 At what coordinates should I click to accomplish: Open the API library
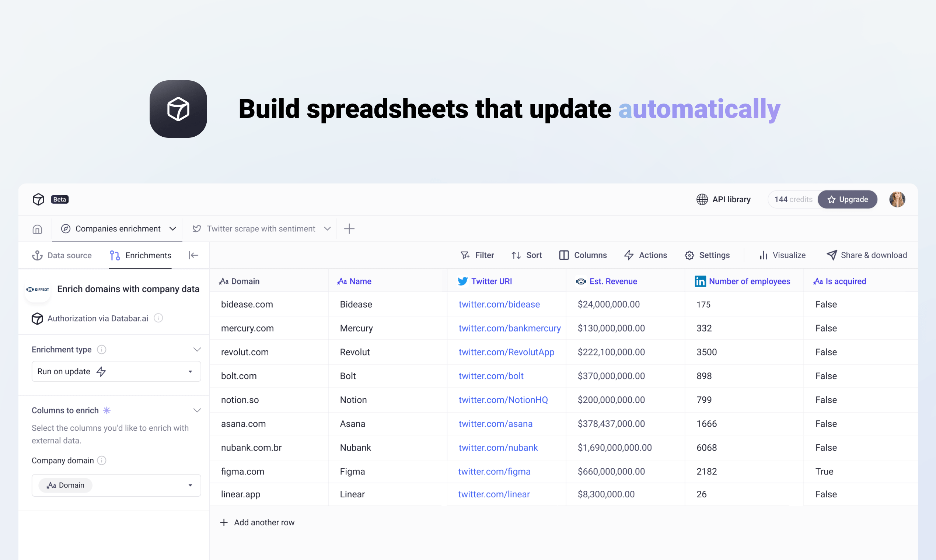(x=723, y=199)
